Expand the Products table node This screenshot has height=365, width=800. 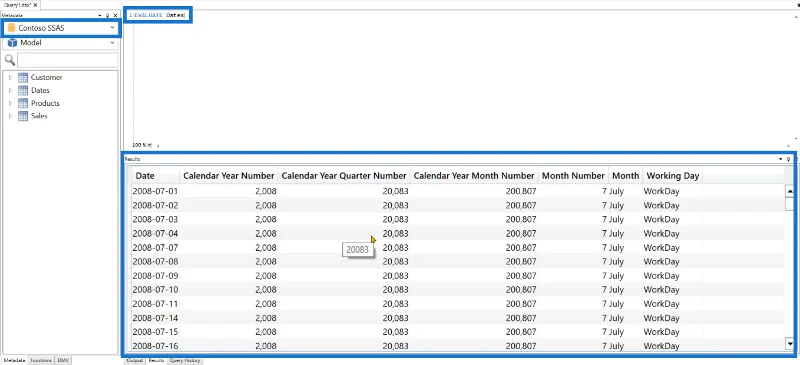coord(10,103)
